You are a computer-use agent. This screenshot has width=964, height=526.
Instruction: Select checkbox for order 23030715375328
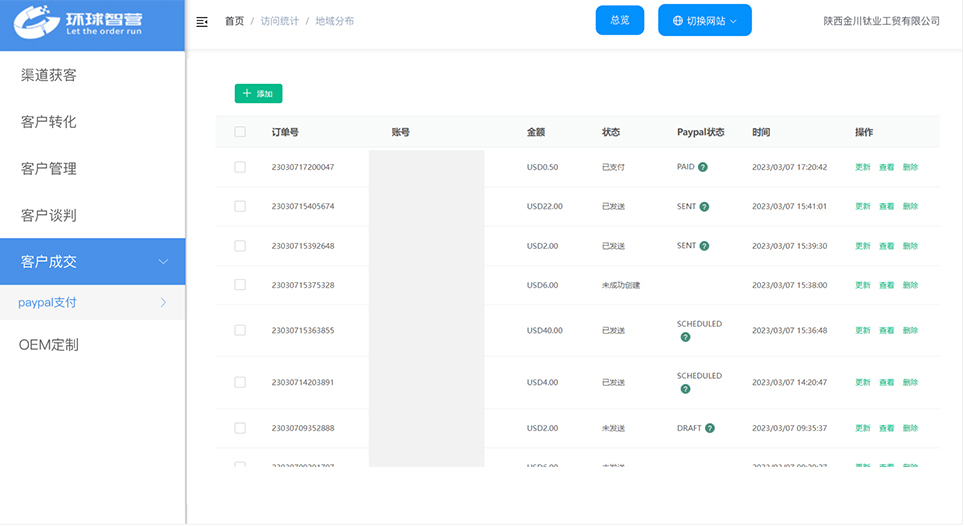click(240, 285)
